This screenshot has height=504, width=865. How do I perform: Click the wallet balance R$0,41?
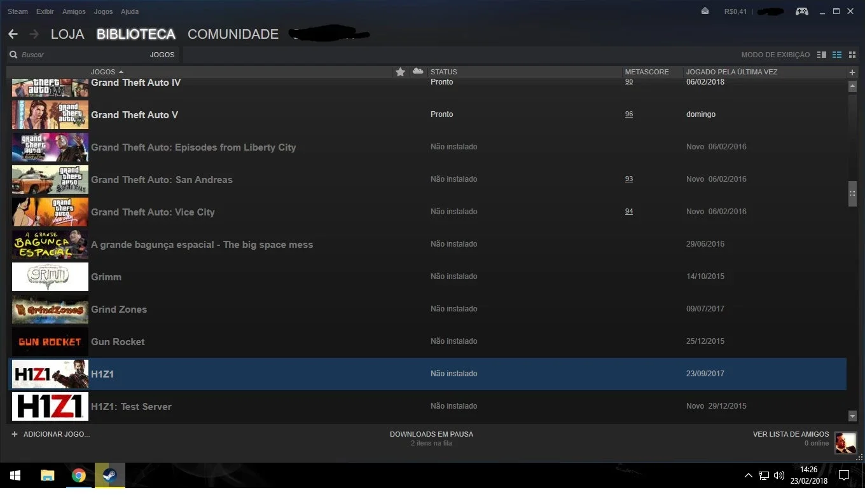735,11
